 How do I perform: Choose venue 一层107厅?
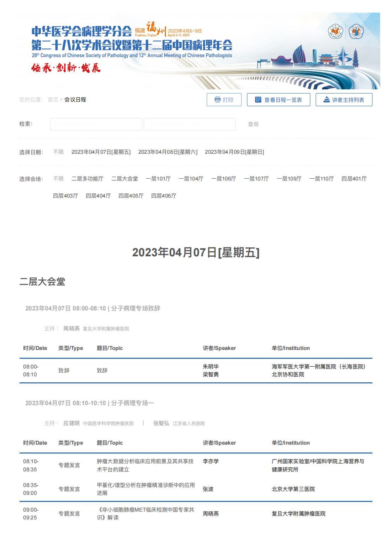point(256,179)
